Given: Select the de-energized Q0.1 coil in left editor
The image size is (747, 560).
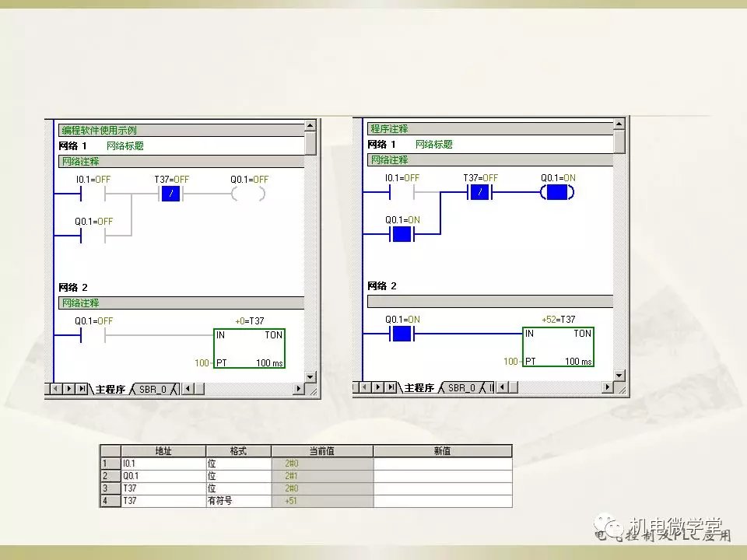Looking at the screenshot, I should pyautogui.click(x=249, y=194).
